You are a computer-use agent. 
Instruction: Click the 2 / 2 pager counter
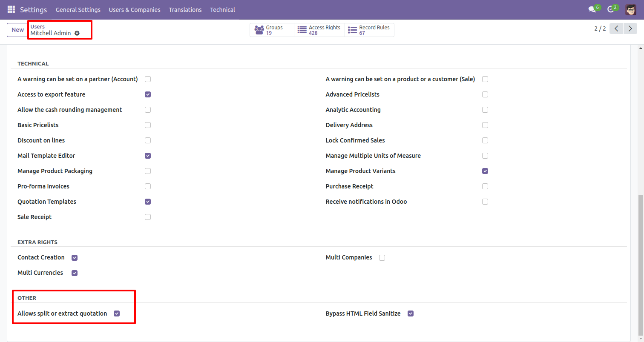600,29
